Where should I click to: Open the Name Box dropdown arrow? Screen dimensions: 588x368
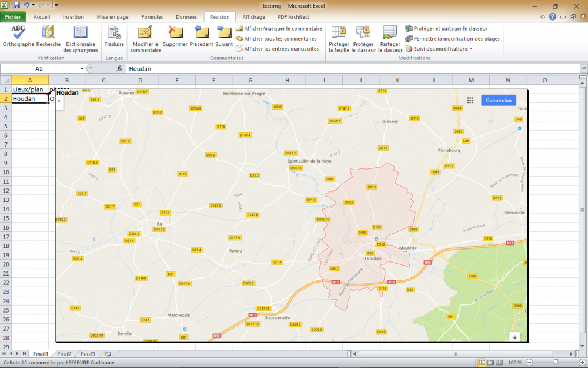pos(82,69)
